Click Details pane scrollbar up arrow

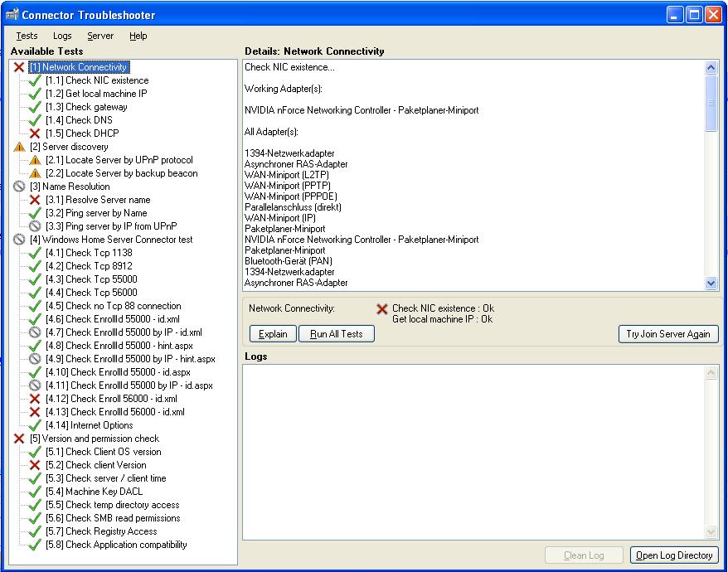[711, 68]
